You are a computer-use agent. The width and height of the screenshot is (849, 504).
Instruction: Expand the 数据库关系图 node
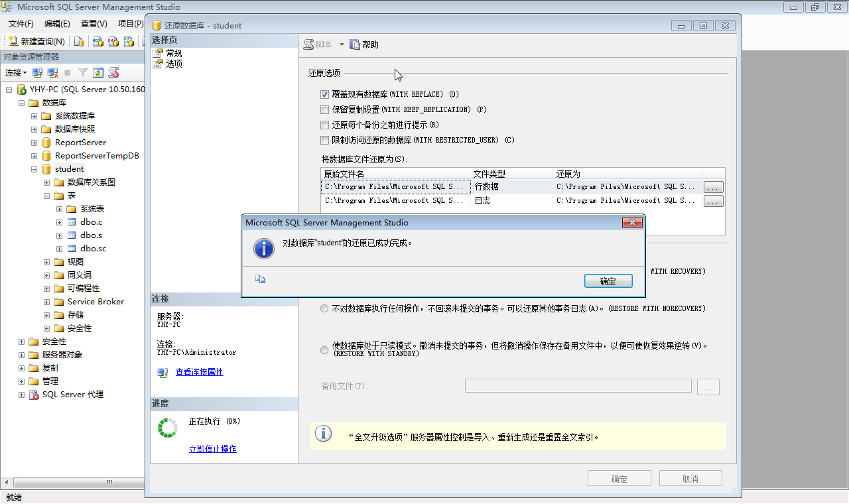tap(46, 182)
